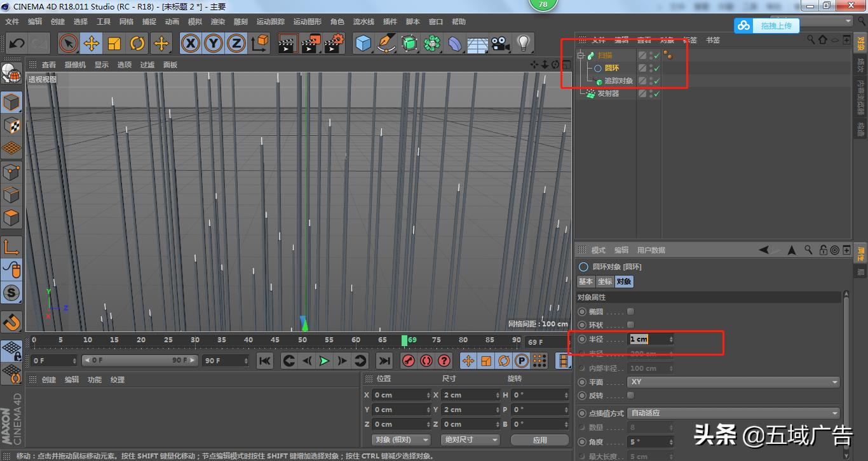Image resolution: width=868 pixels, height=461 pixels.
Task: Add a Cube primitive object
Action: pyautogui.click(x=363, y=44)
